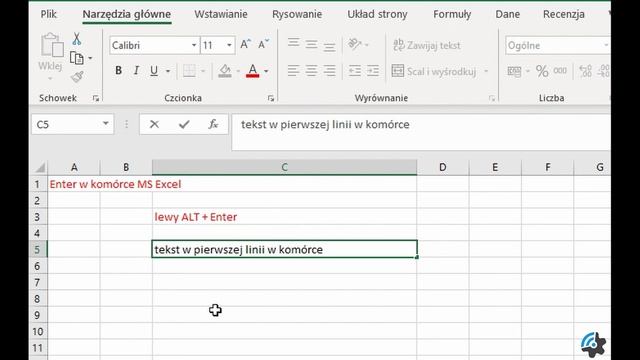Select column D header

443,167
